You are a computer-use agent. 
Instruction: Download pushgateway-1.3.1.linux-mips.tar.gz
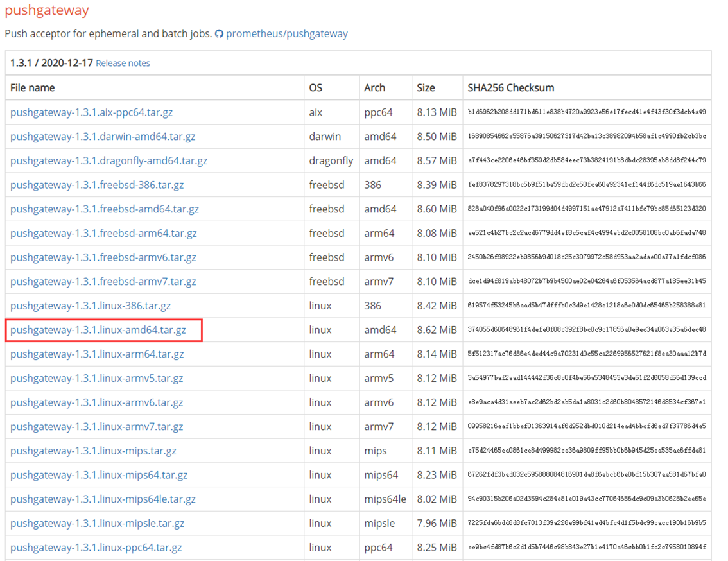pyautogui.click(x=93, y=451)
